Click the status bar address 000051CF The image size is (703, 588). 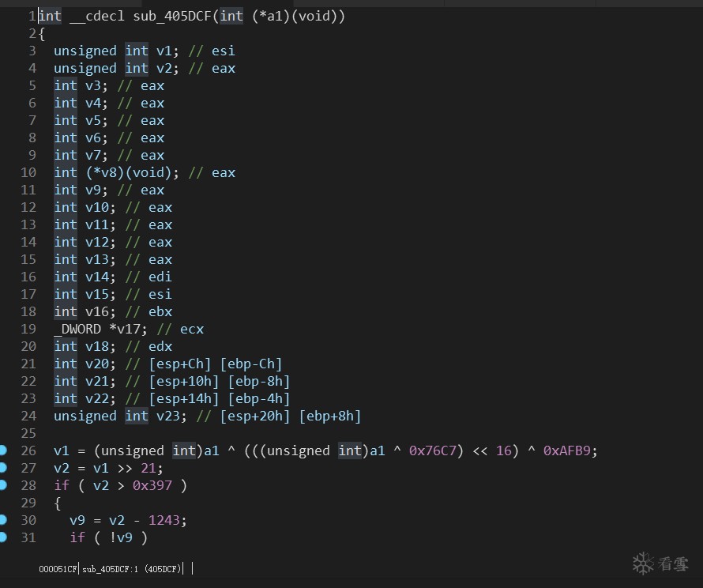click(x=58, y=568)
